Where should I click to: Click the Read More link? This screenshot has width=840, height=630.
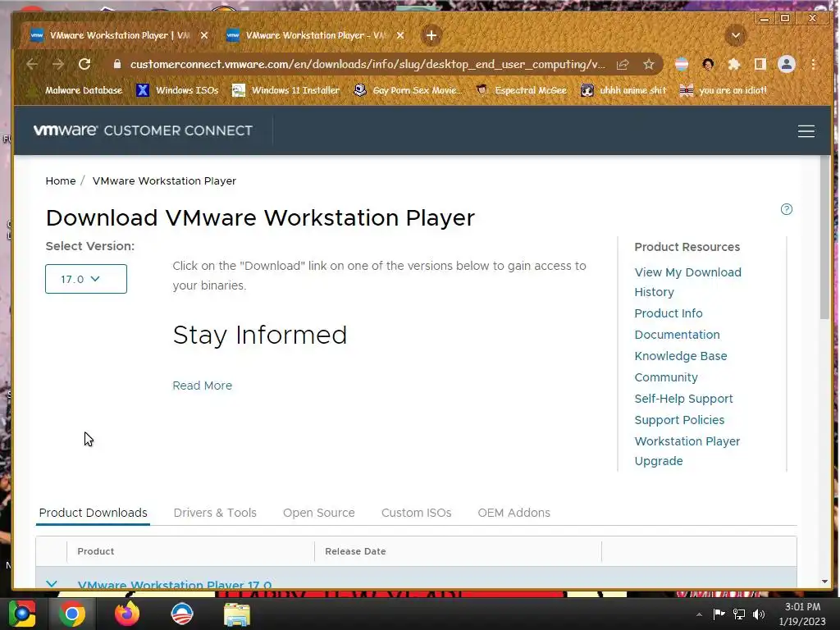coord(202,386)
